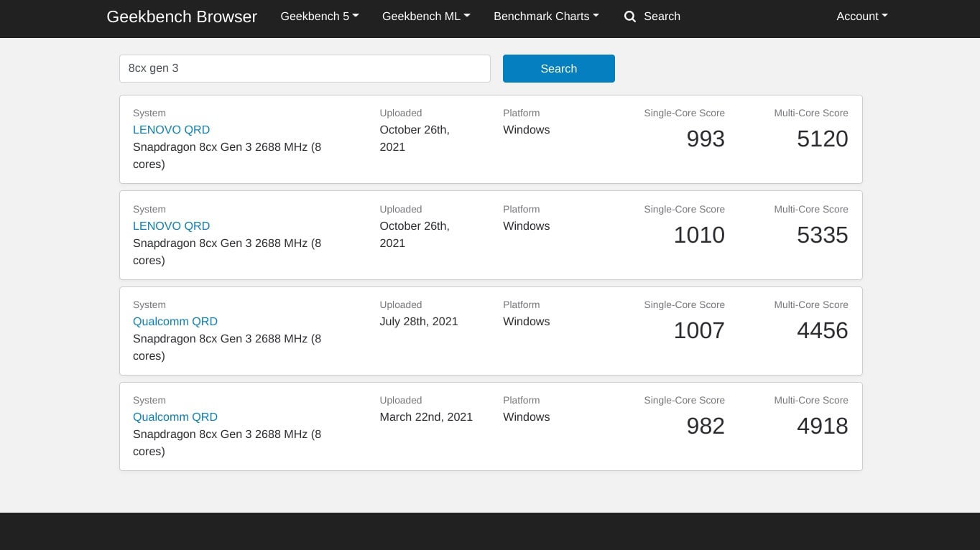Image resolution: width=980 pixels, height=550 pixels.
Task: Open the LENOVO QRD result scoring 993
Action: point(171,130)
